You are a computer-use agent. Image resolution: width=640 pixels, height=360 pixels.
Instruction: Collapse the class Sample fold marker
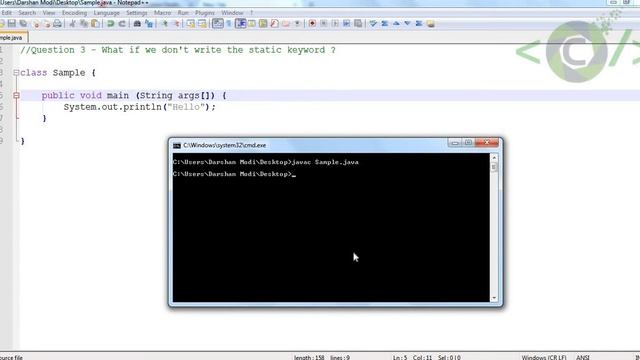pos(16,73)
